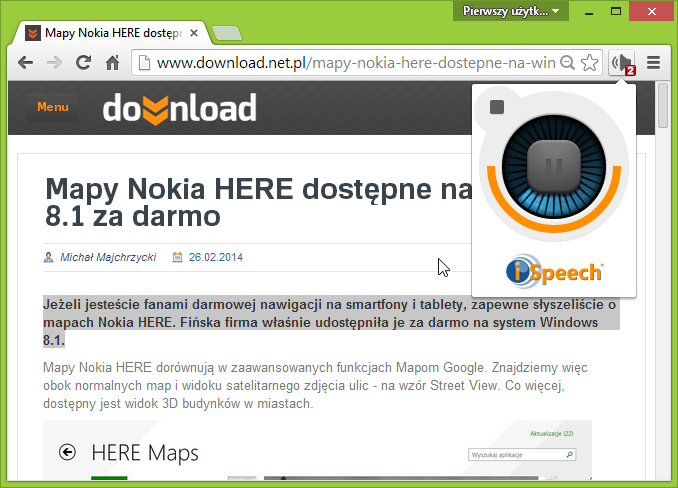This screenshot has height=488, width=678.
Task: Click the highlighted intro paragraph
Action: click(331, 322)
